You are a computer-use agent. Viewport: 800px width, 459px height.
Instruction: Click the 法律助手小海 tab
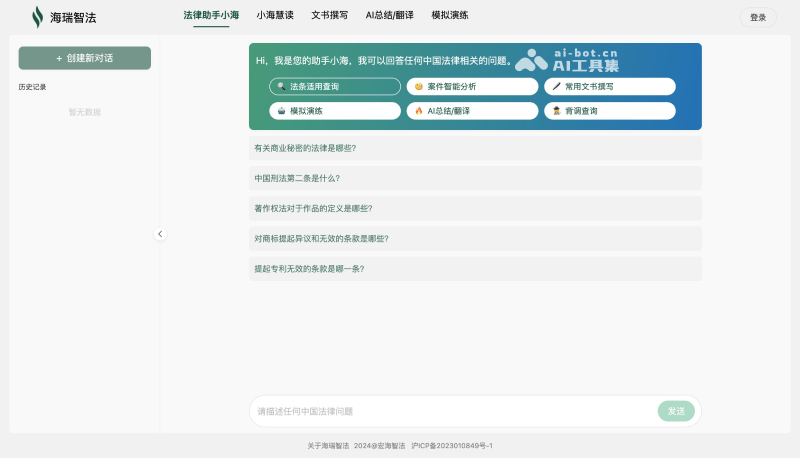click(211, 16)
